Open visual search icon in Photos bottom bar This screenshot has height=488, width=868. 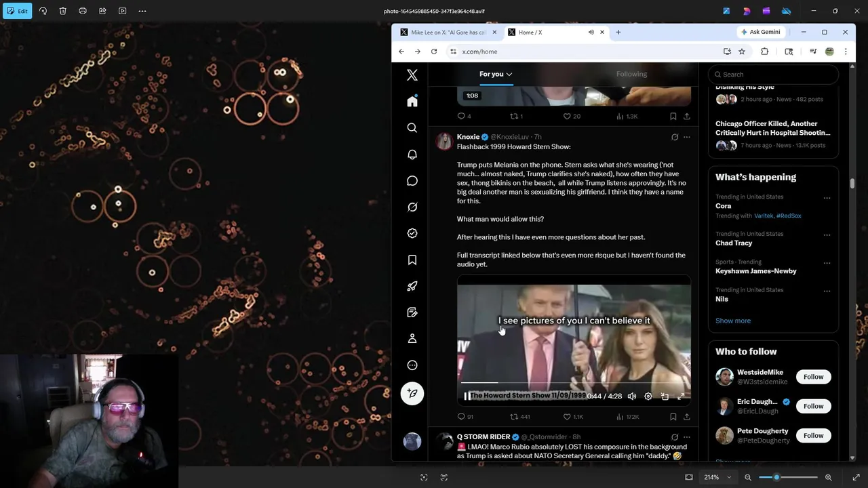tap(424, 477)
